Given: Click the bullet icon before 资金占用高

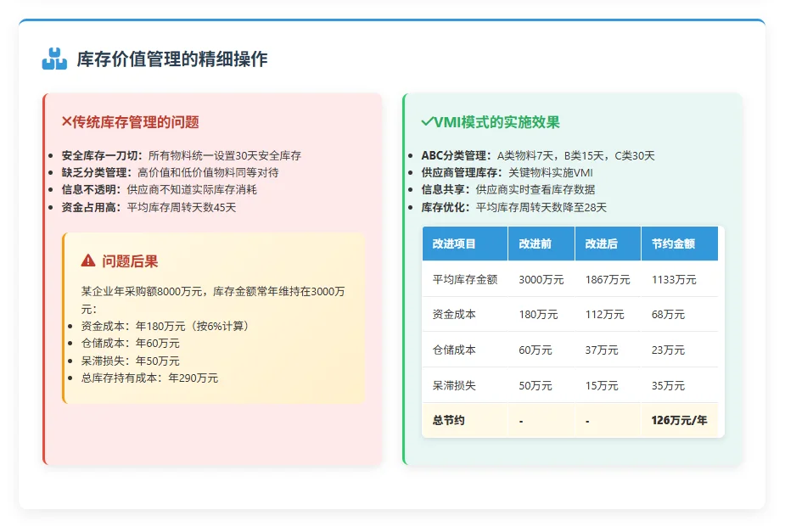Looking at the screenshot, I should coord(53,207).
